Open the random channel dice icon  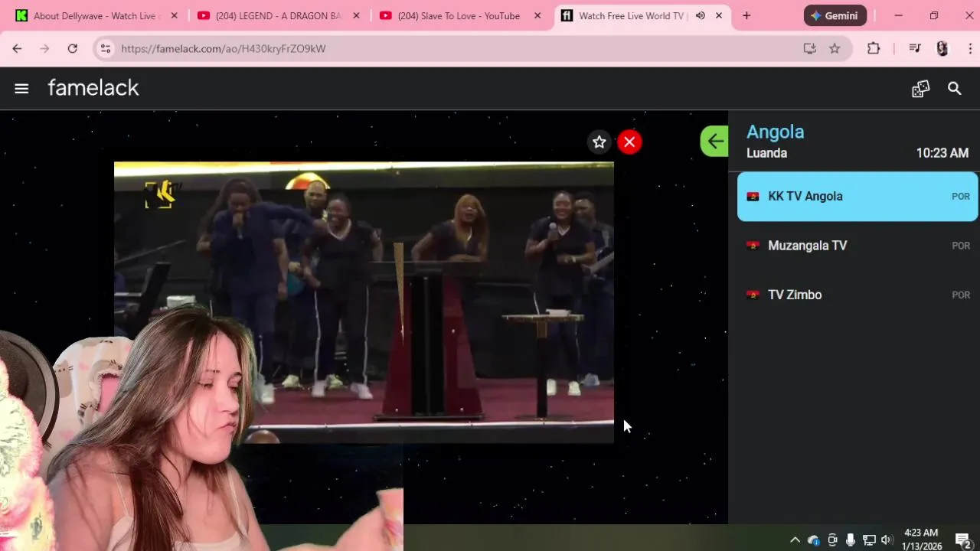click(x=920, y=89)
